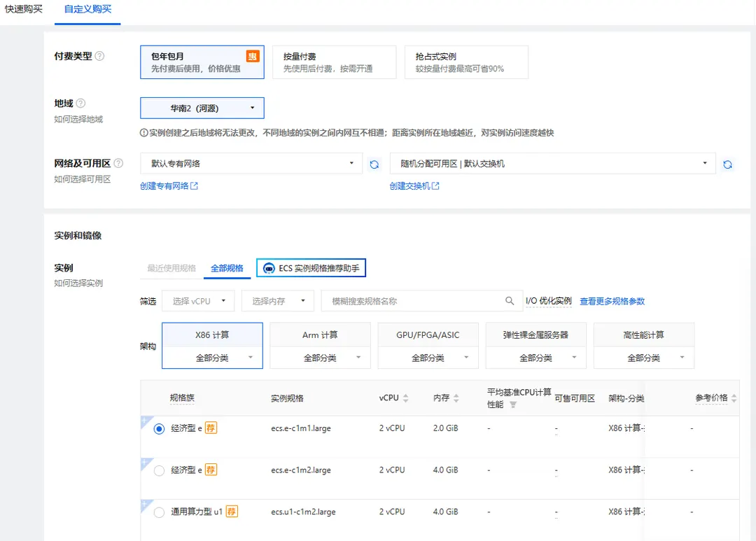The image size is (756, 541).
Task: Click the external-link icon next to 创建专有网络
Action: coord(195,185)
